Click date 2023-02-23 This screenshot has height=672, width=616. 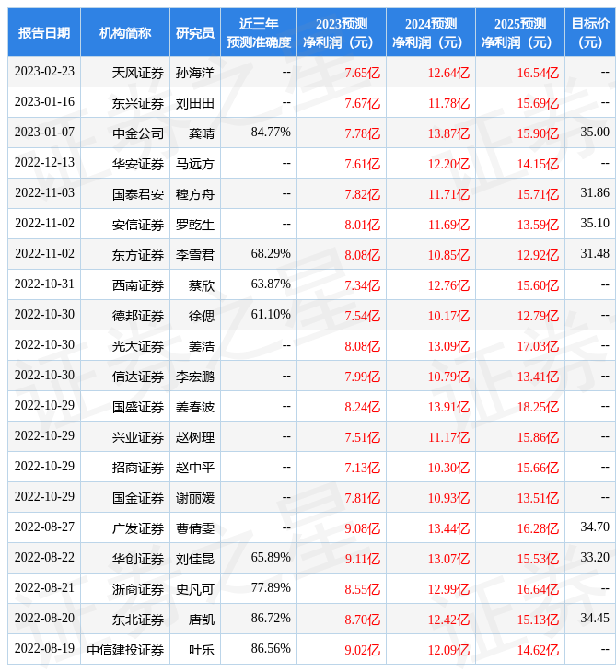(x=44, y=71)
